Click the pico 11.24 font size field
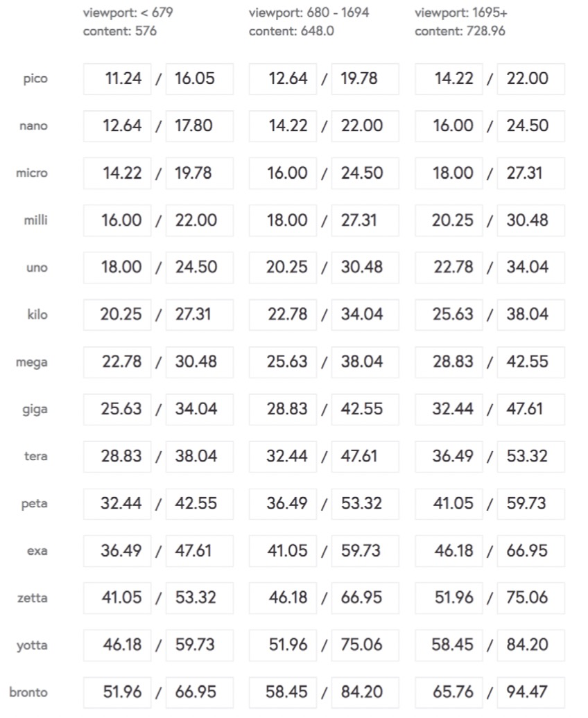 pyautogui.click(x=117, y=79)
